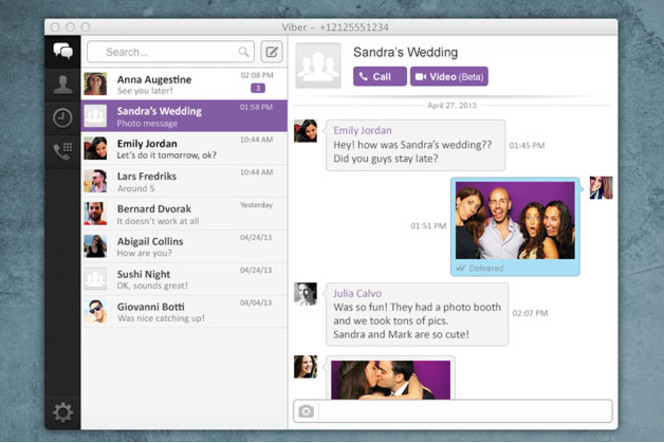Click the camera attach photo icon
Screen dimensions: 664x443
click(306, 411)
